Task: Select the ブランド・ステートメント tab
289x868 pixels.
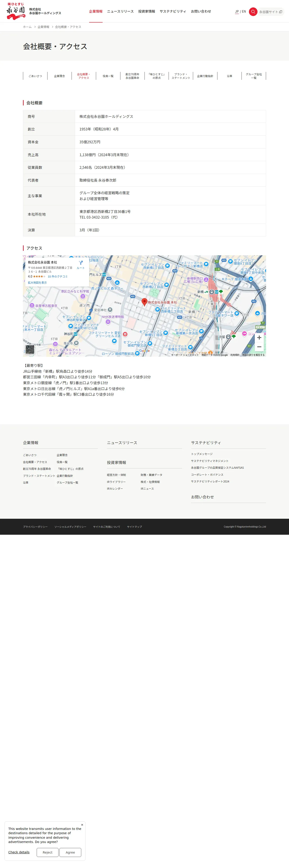Action: click(181, 76)
